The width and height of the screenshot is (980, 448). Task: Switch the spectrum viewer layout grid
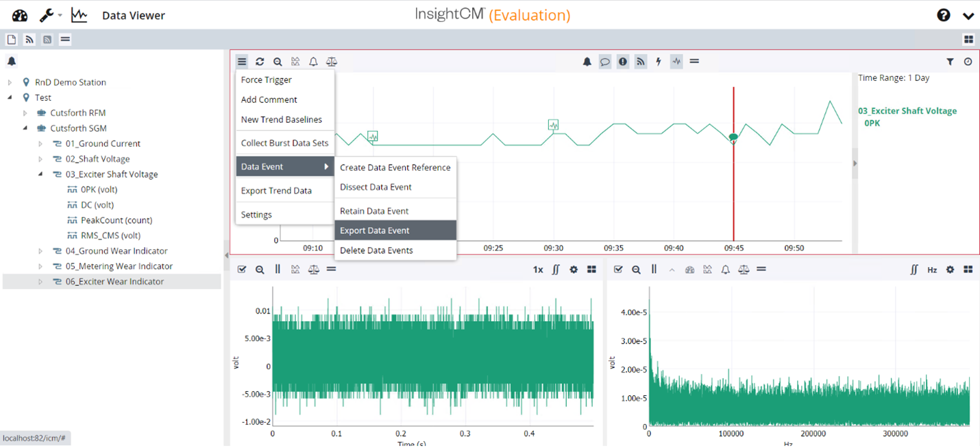click(x=968, y=270)
